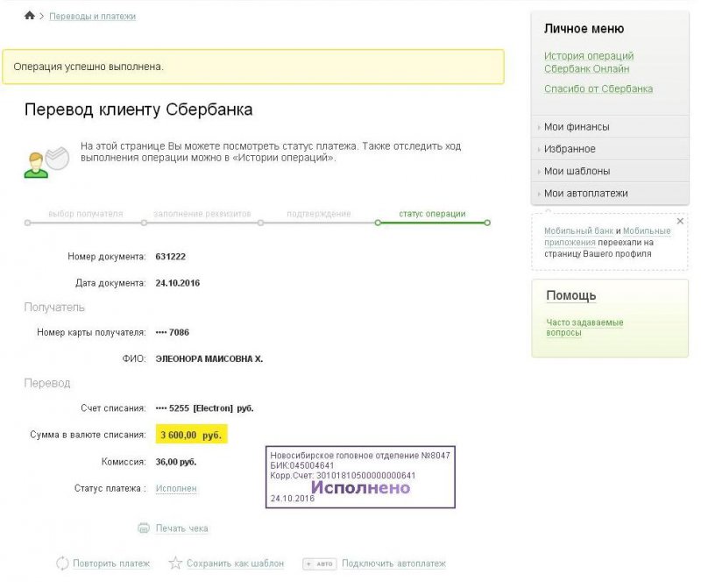This screenshot has height=588, width=701.
Task: Click the Помощь heading
Action: (x=571, y=295)
